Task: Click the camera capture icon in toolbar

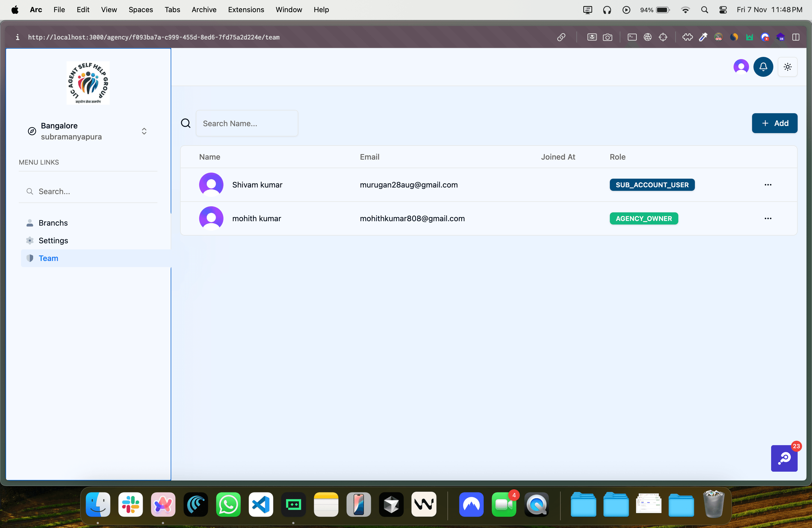Action: click(x=608, y=37)
